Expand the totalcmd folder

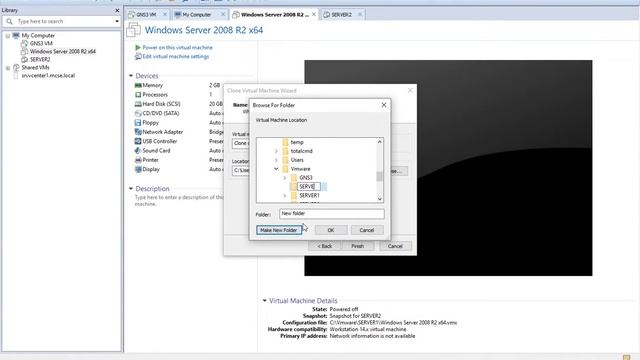(x=276, y=151)
